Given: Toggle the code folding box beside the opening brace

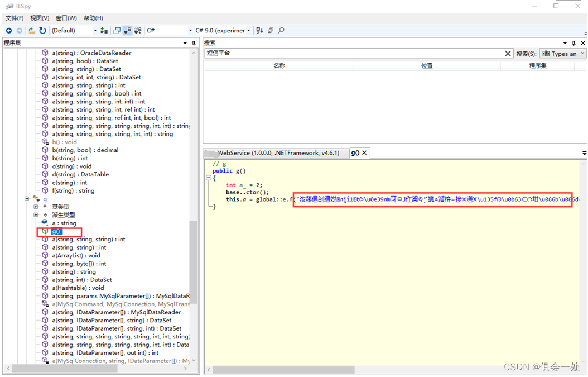Looking at the screenshot, I should click(209, 178).
